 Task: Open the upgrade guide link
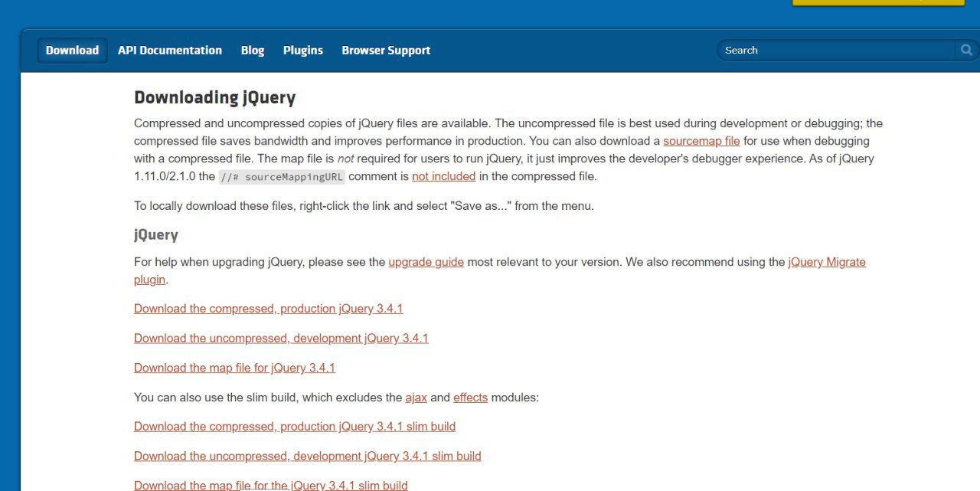tap(426, 262)
